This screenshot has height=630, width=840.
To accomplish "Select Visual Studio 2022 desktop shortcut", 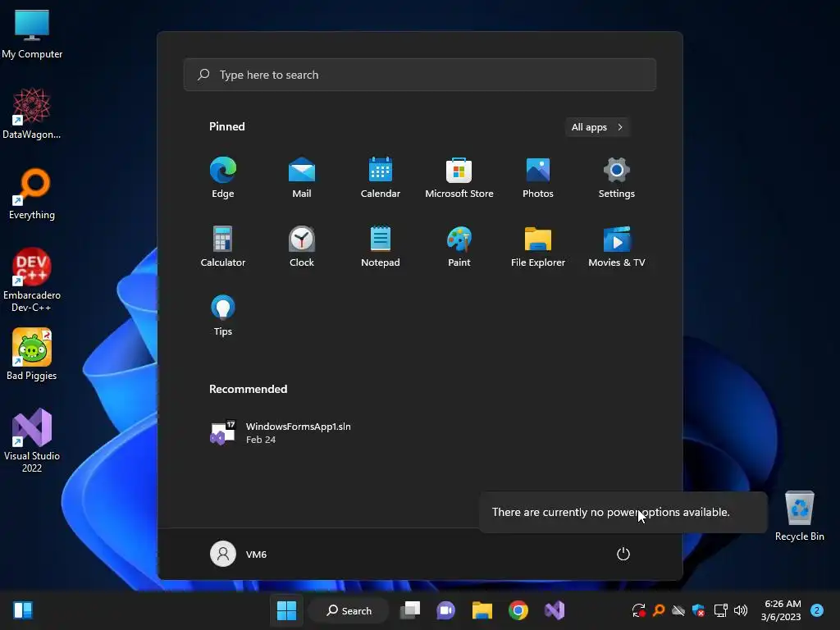I will click(x=32, y=441).
